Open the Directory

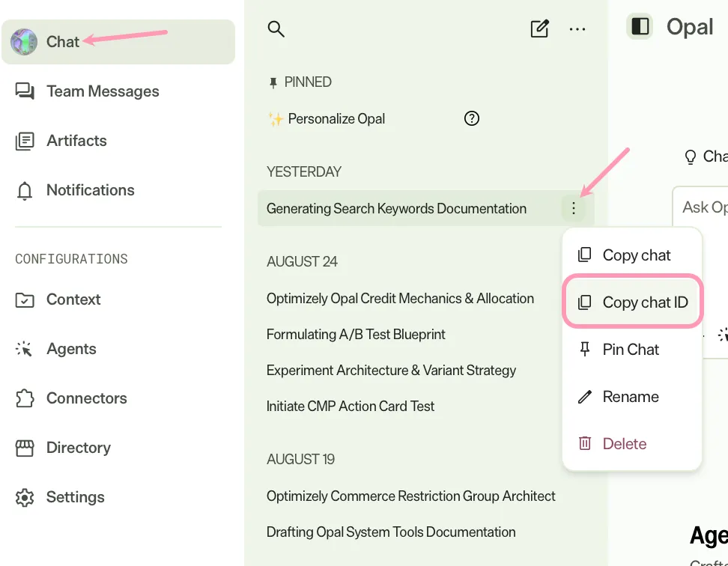tap(79, 448)
